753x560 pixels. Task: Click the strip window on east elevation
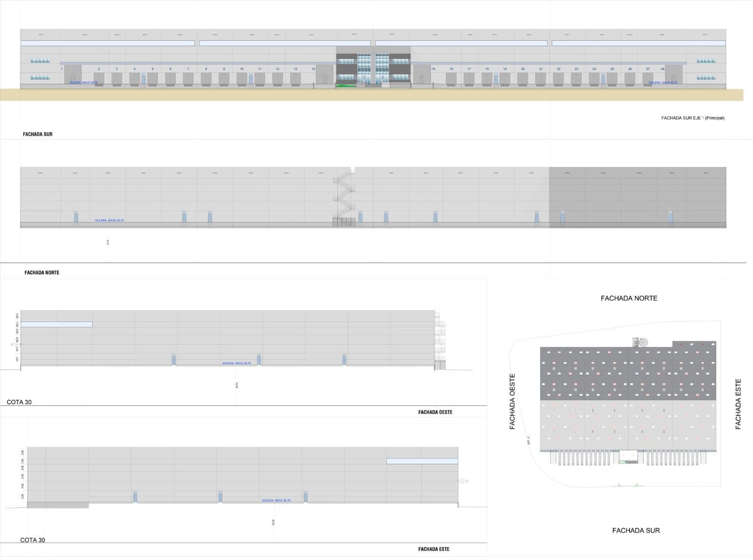click(422, 461)
